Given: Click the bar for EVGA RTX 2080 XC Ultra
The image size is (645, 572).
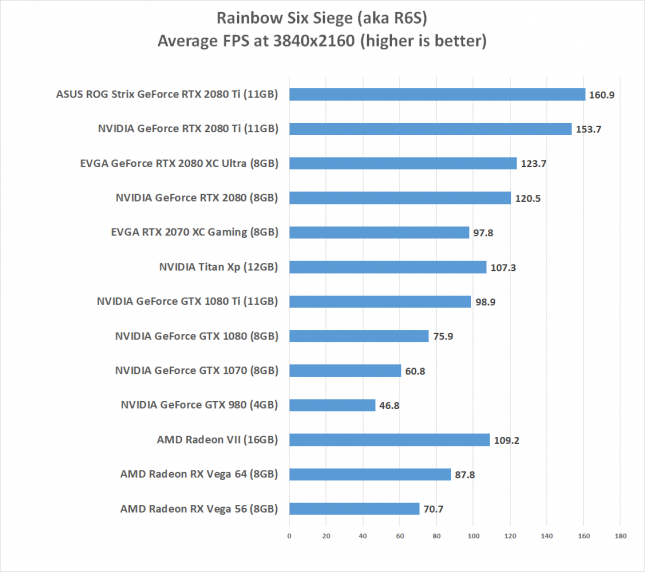Looking at the screenshot, I should pos(403,163).
